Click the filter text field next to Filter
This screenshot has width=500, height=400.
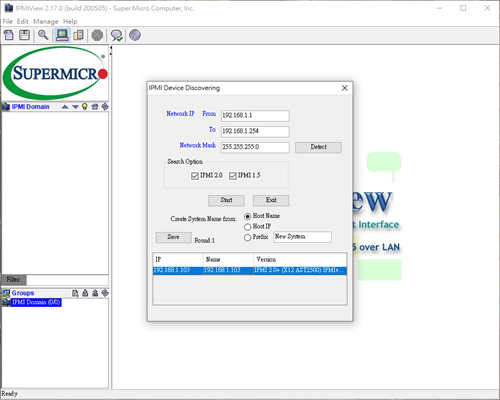(x=67, y=279)
